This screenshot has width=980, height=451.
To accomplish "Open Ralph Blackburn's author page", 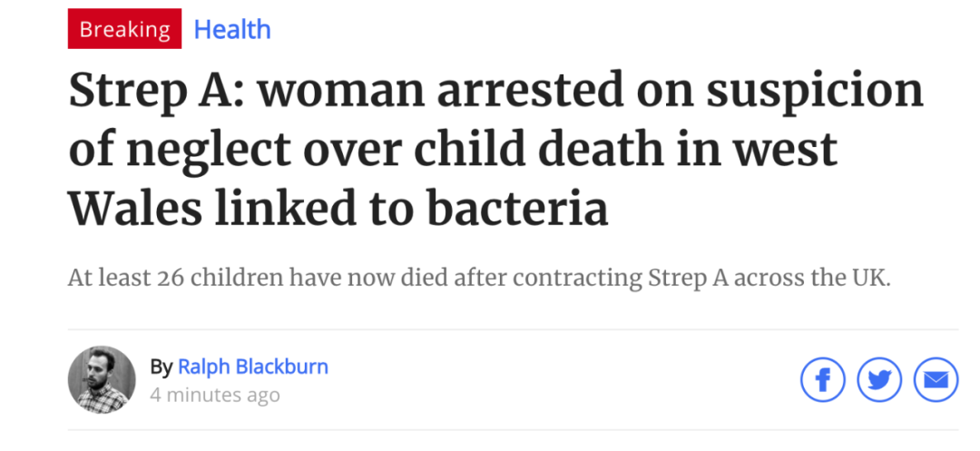I will click(x=253, y=367).
